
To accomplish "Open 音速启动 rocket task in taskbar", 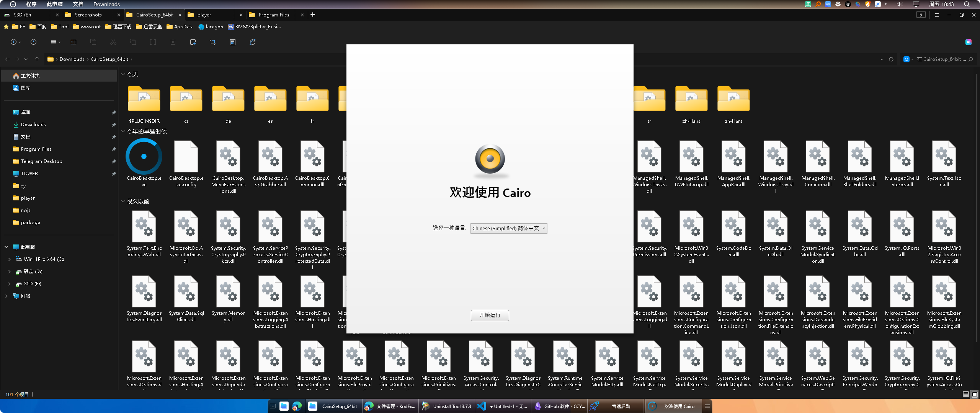I will pos(616,406).
